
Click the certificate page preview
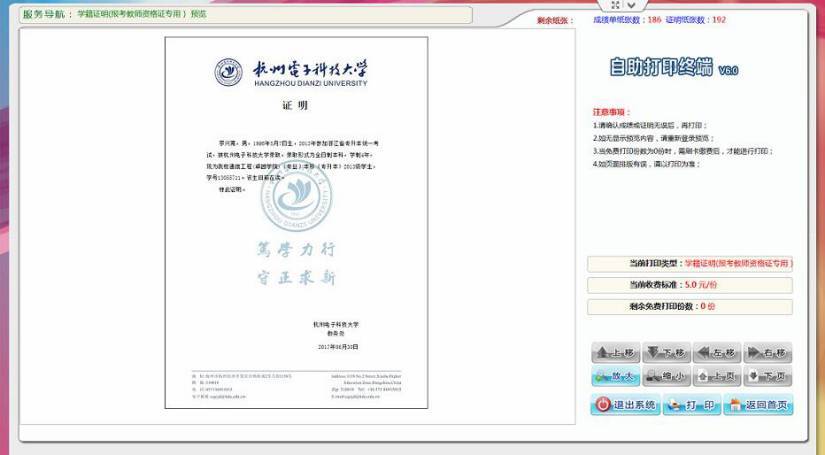(x=296, y=223)
